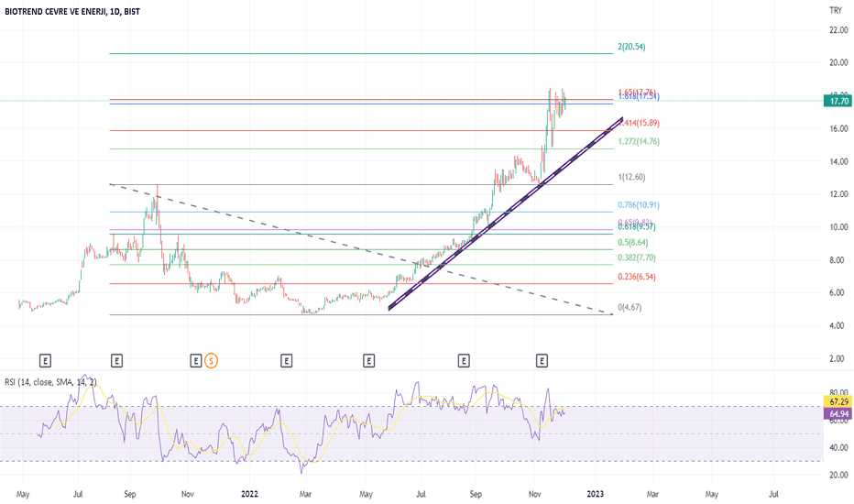Click the 12.00 price axis label
This screenshot has height=504, width=854.
(838, 194)
